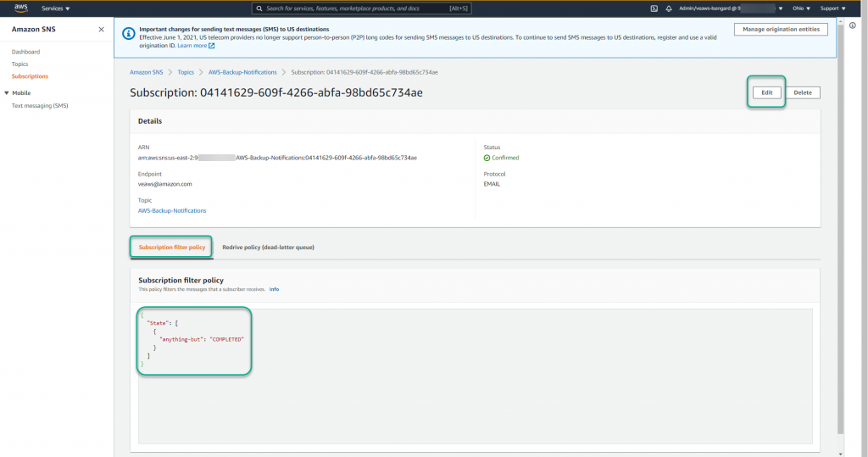Open the notifications bell

tap(669, 8)
